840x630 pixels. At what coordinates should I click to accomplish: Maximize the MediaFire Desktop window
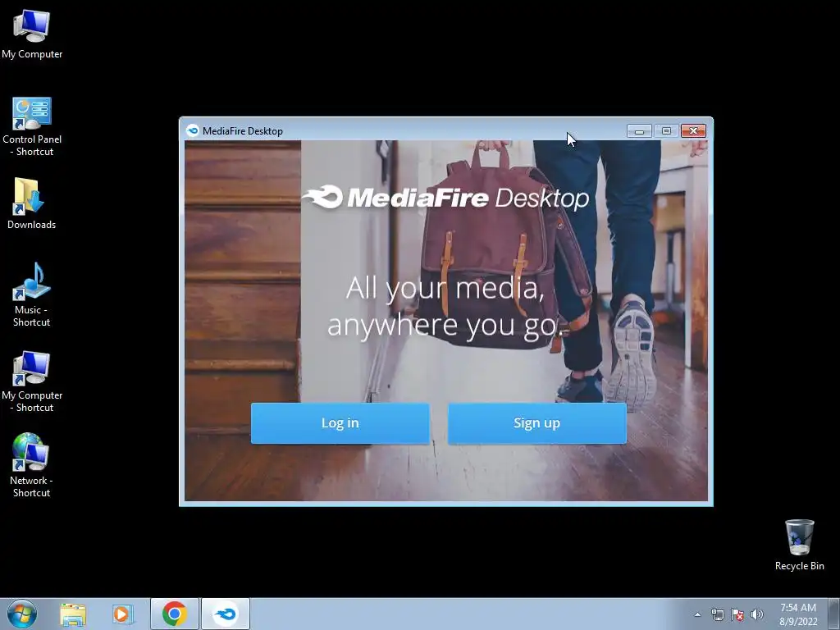tap(666, 130)
